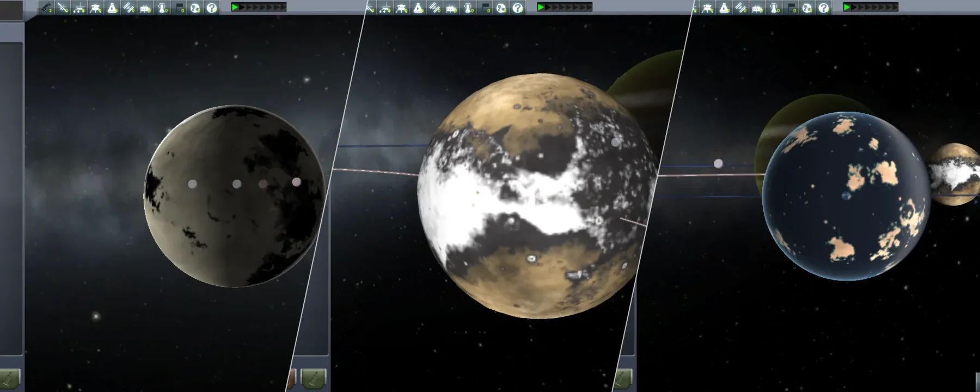The width and height of the screenshot is (980, 392).
Task: Toggle ship capsule filter in tan planet panel
Action: pos(418,8)
